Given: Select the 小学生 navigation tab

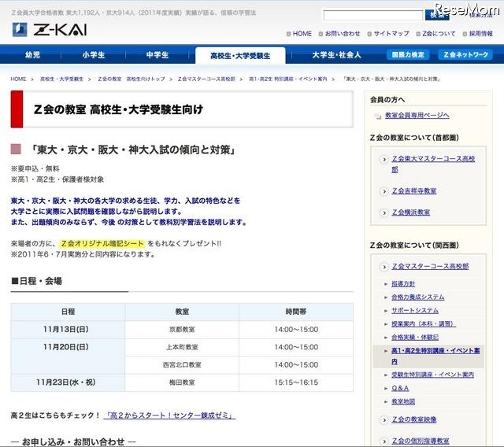Looking at the screenshot, I should [93, 55].
